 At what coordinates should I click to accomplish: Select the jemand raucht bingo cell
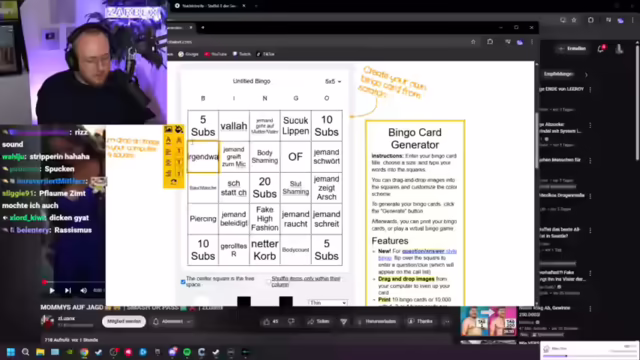[x=296, y=219]
